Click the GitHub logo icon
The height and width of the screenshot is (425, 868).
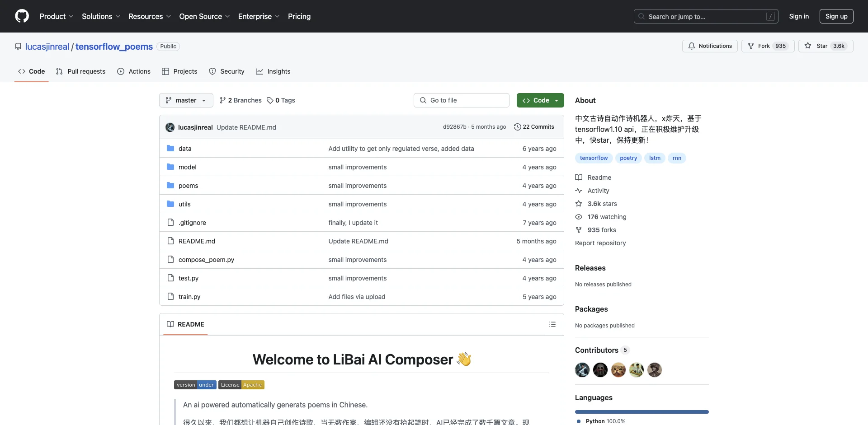click(22, 16)
